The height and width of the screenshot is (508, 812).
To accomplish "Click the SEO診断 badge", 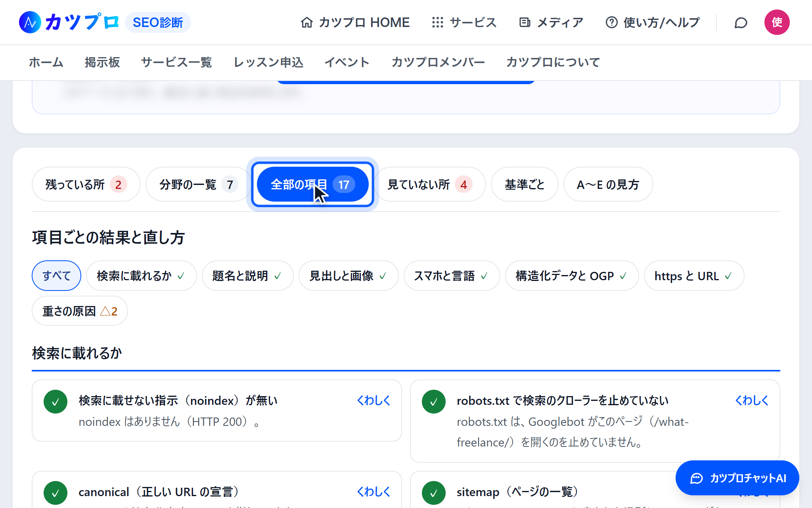I will pos(158,23).
